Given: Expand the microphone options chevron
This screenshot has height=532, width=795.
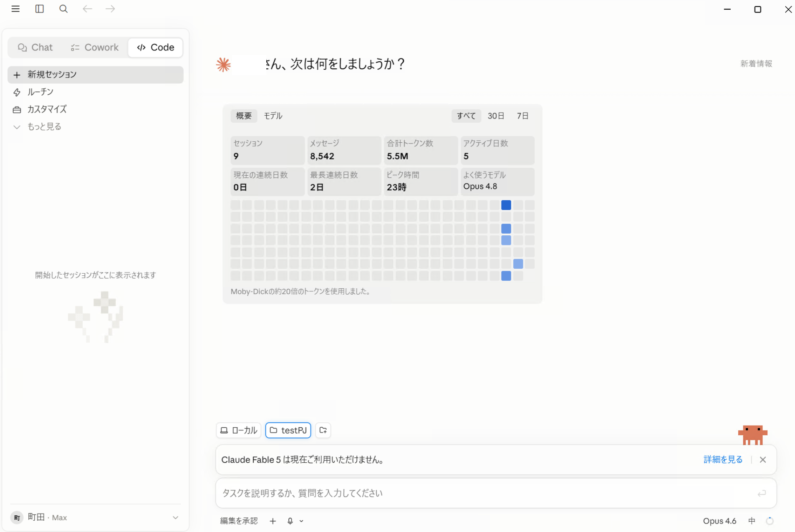Looking at the screenshot, I should [301, 521].
